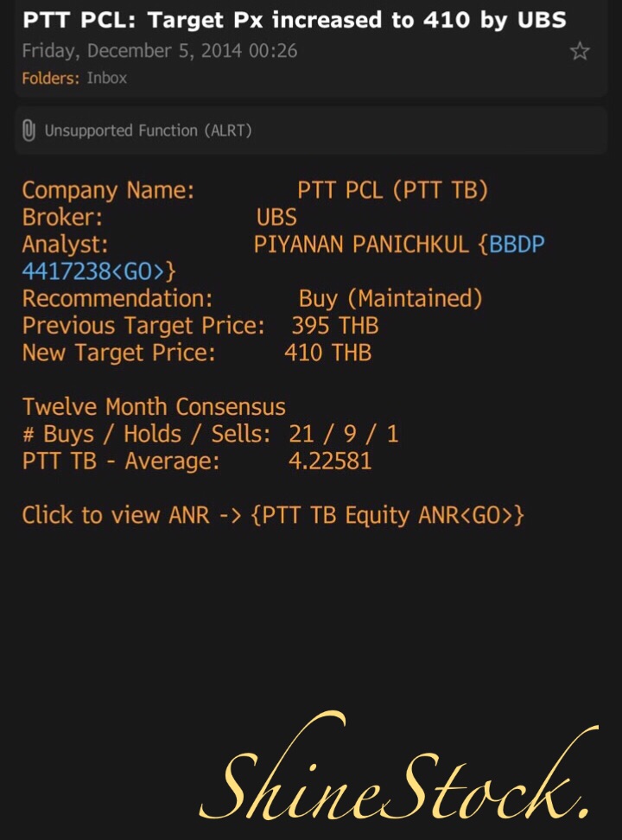The height and width of the screenshot is (840, 622).
Task: Click the Friday, December 5, 2014 date
Action: [x=159, y=52]
